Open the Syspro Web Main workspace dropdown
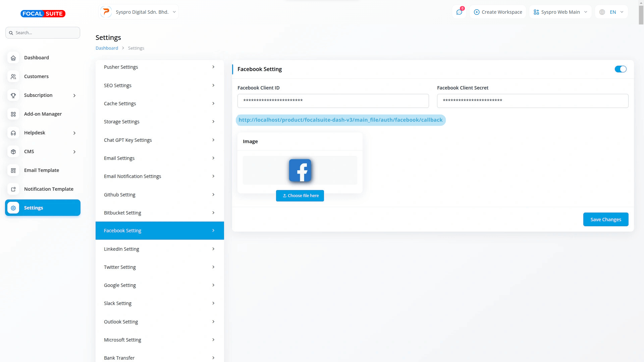The image size is (644, 362). 560,12
